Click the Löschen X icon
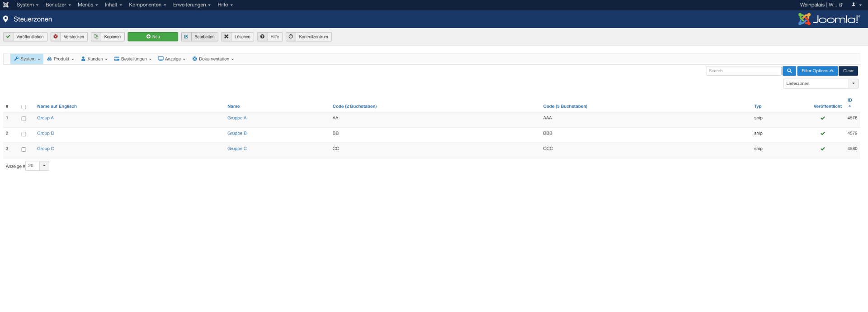868x312 pixels. (x=226, y=37)
